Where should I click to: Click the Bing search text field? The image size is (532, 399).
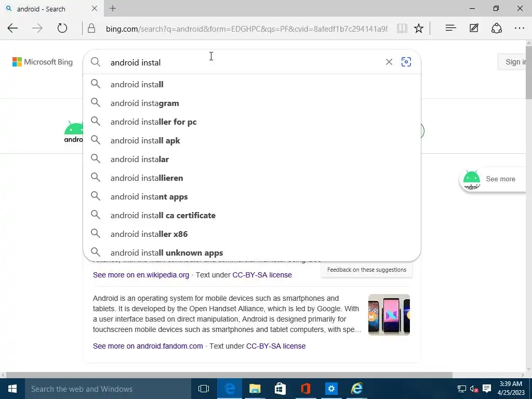[x=246, y=62]
